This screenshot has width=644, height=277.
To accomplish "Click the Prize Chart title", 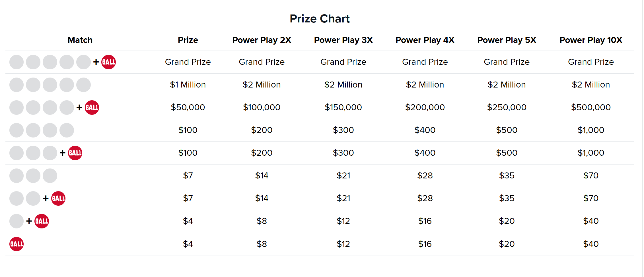I will point(320,19).
